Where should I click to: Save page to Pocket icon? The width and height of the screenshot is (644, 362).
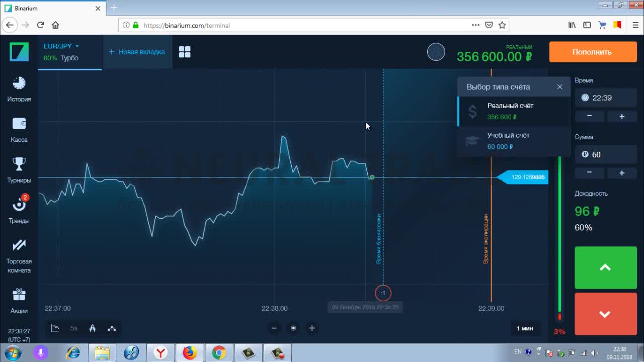tap(489, 25)
